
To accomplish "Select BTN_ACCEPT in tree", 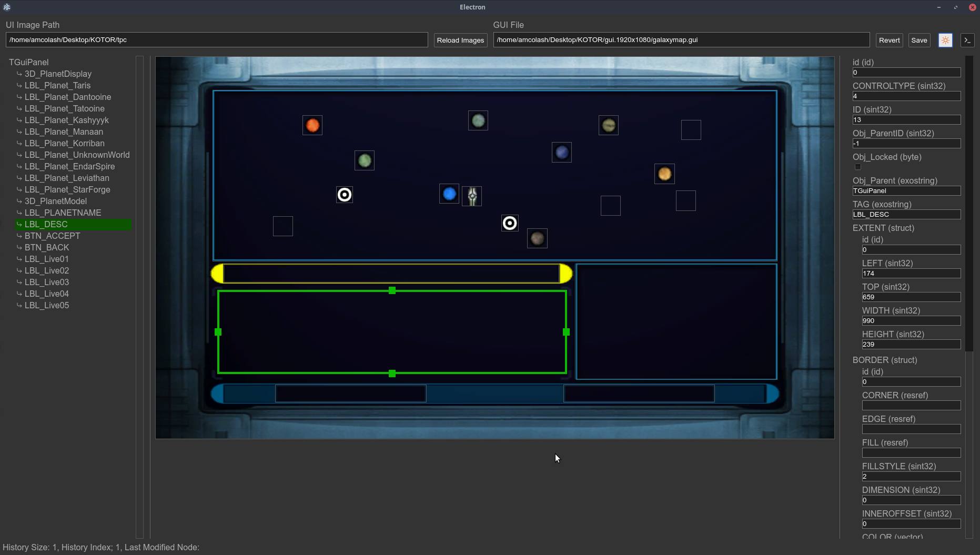I will tap(52, 236).
